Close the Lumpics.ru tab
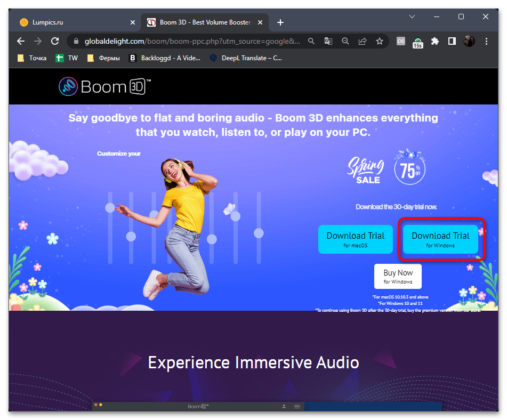Viewport: 507px width, 420px height. tap(133, 22)
